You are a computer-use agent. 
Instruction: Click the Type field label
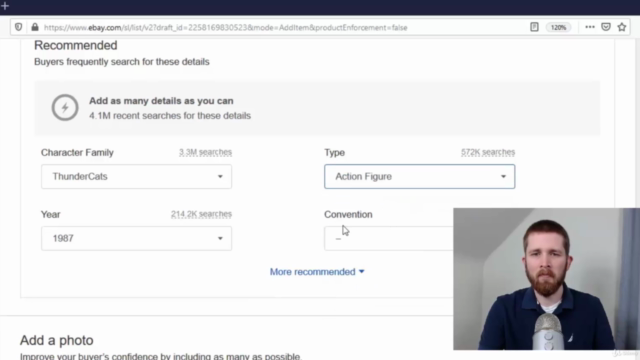tap(335, 153)
